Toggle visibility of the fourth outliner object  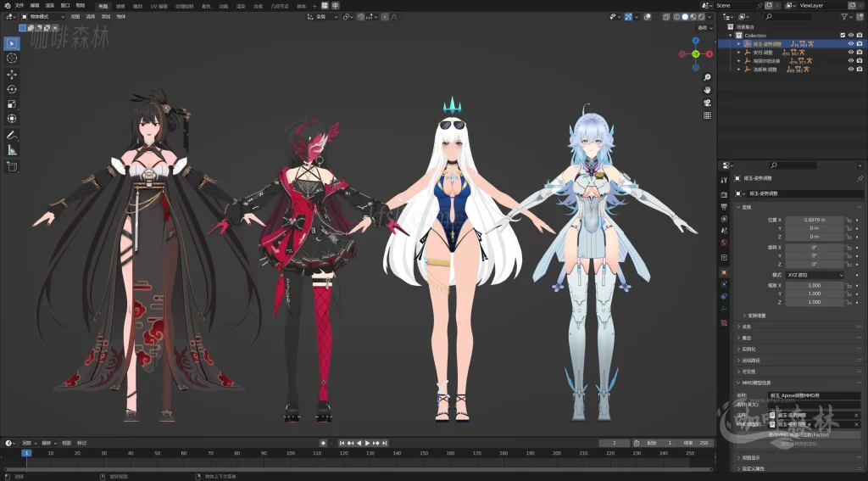(851, 70)
